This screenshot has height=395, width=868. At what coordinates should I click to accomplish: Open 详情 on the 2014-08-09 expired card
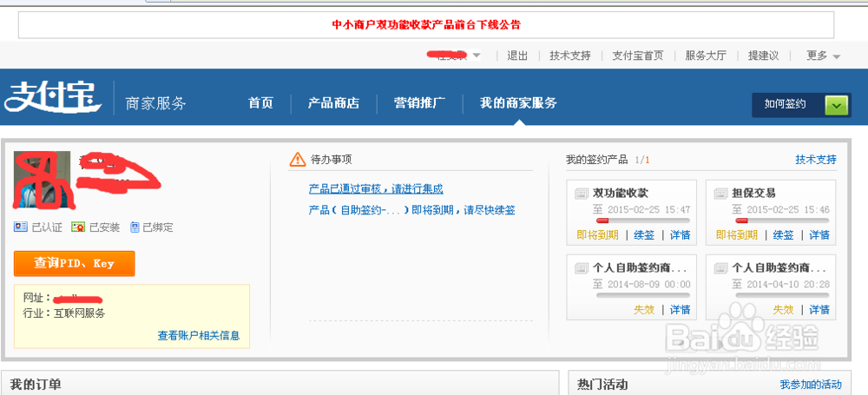(681, 309)
